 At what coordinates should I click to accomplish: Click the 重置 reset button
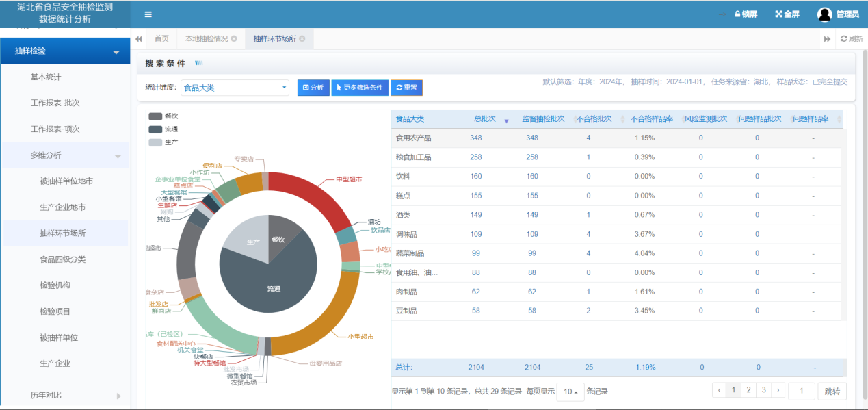click(406, 88)
